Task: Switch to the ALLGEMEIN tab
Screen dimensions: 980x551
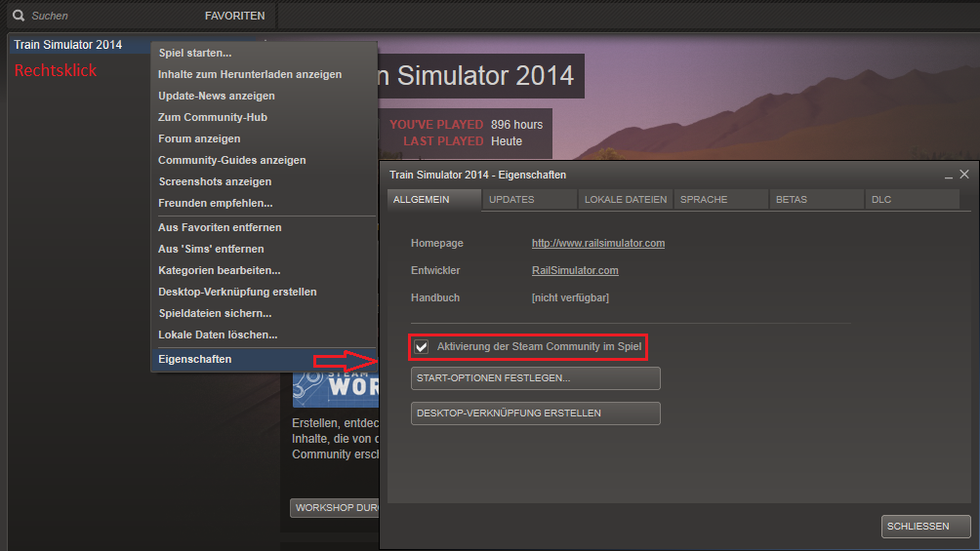Action: 433,199
